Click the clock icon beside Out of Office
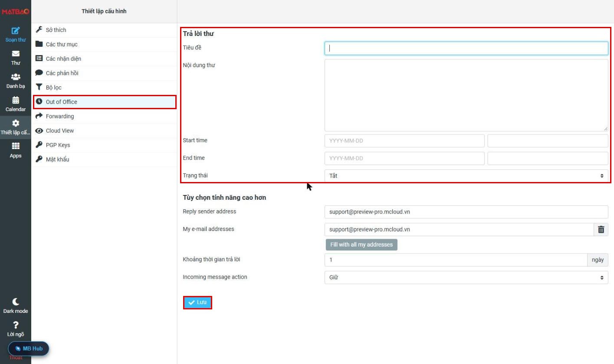This screenshot has height=364, width=614. point(39,102)
